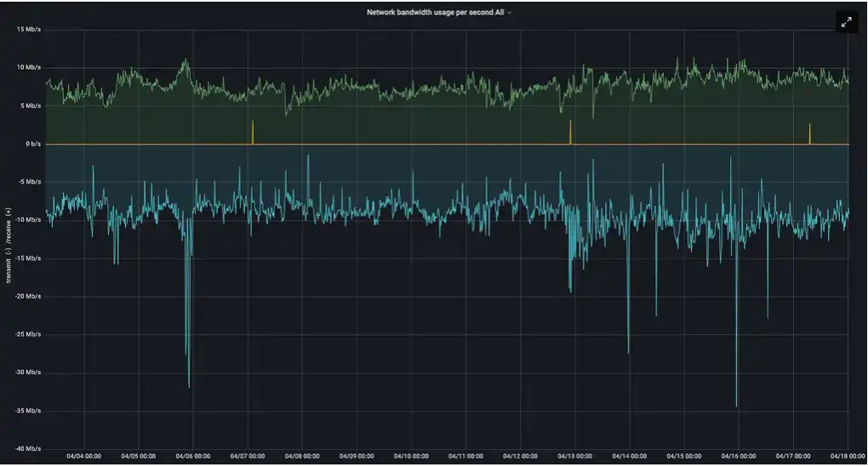Click the '-35 Mb/s' y-axis label
868x467 pixels.
click(x=28, y=411)
